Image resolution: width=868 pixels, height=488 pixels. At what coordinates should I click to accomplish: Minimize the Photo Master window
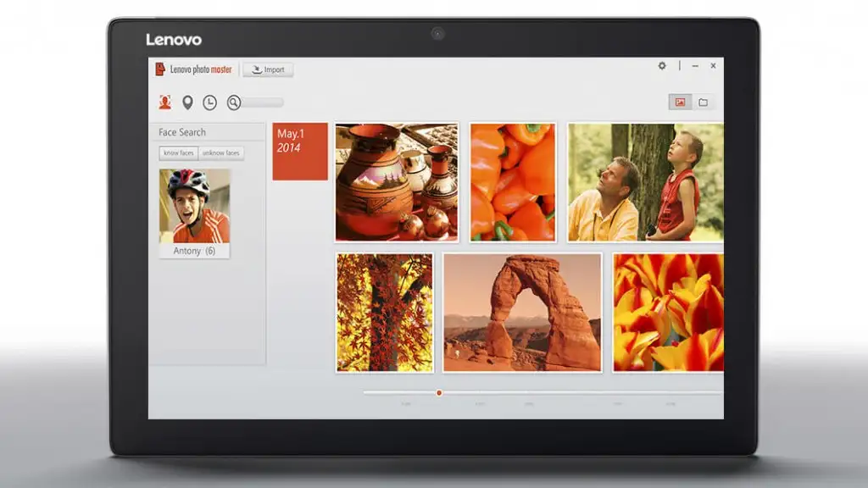pos(695,66)
